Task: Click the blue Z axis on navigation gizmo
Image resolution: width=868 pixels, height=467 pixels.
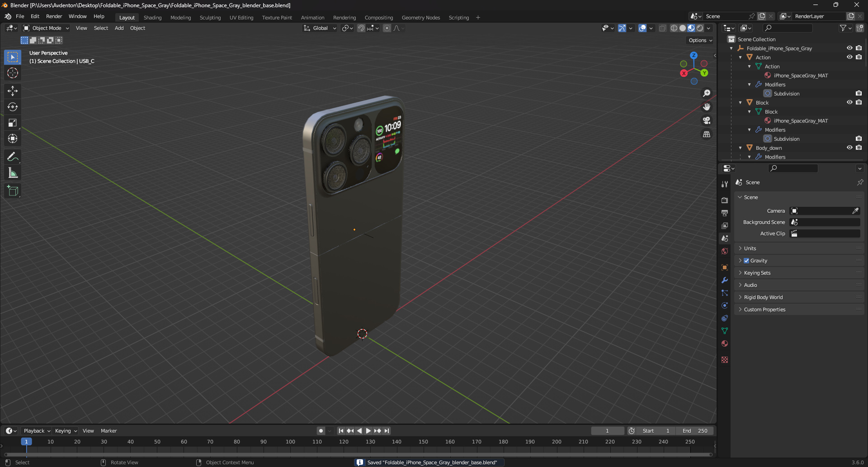Action: (693, 55)
